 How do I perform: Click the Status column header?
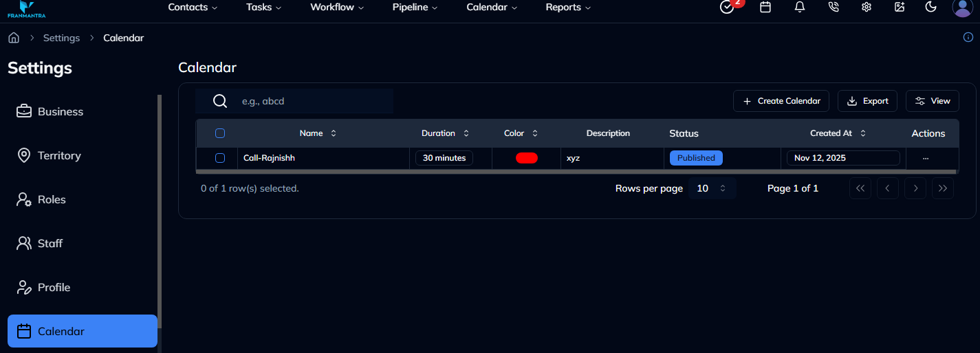[684, 133]
